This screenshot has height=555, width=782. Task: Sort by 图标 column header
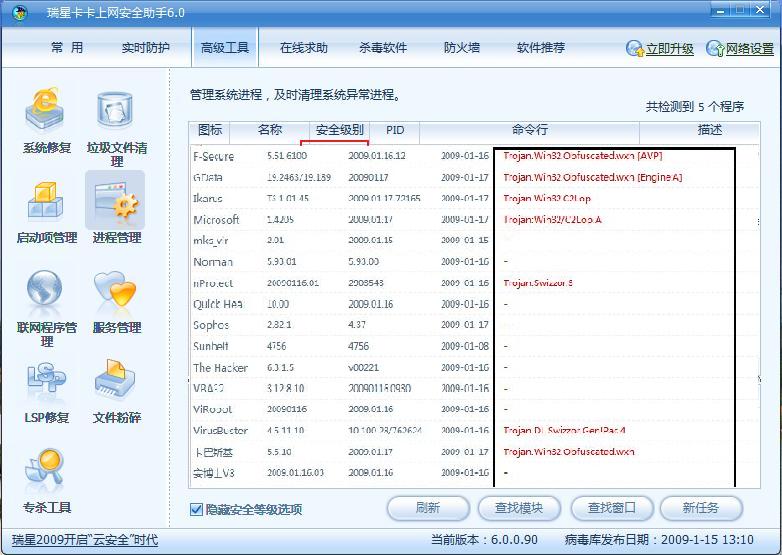click(209, 130)
